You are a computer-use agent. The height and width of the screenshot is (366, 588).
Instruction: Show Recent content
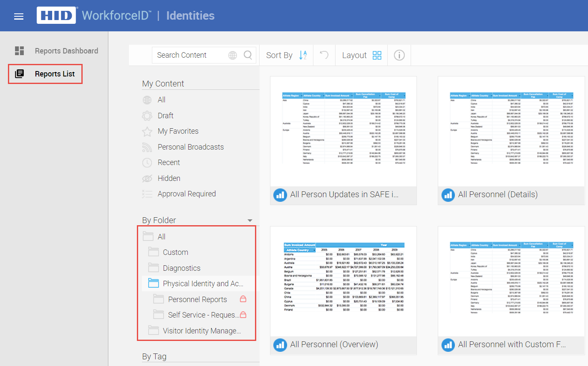(169, 163)
